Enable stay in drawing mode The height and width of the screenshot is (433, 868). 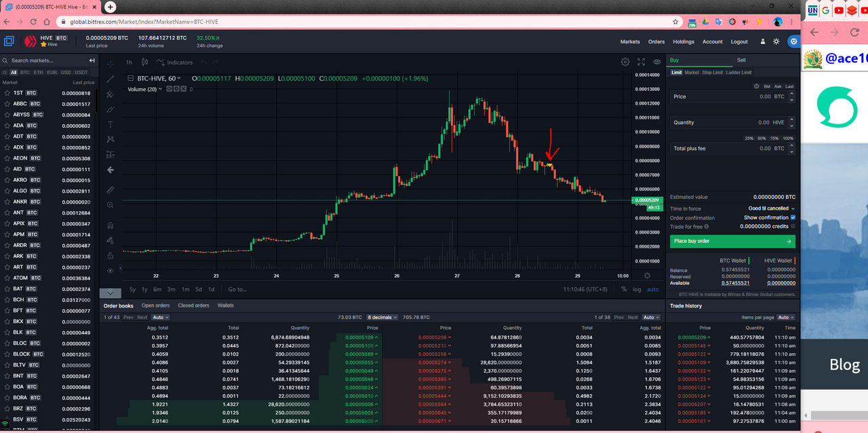[x=110, y=240]
